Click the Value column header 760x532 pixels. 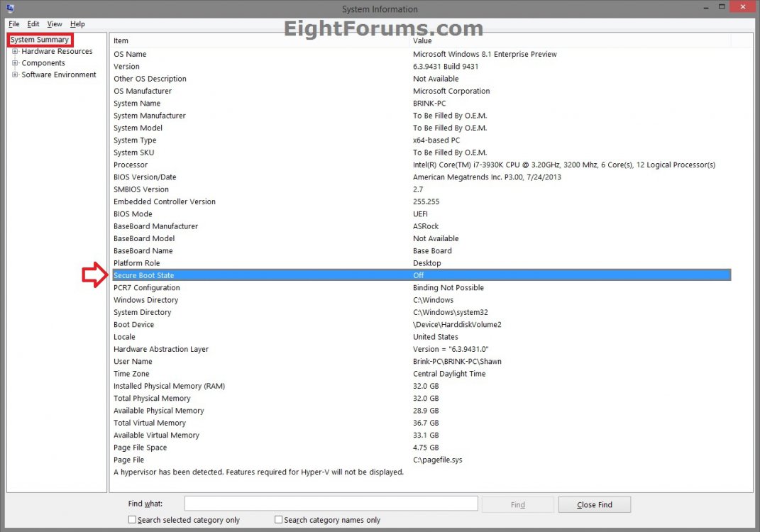pyautogui.click(x=571, y=40)
